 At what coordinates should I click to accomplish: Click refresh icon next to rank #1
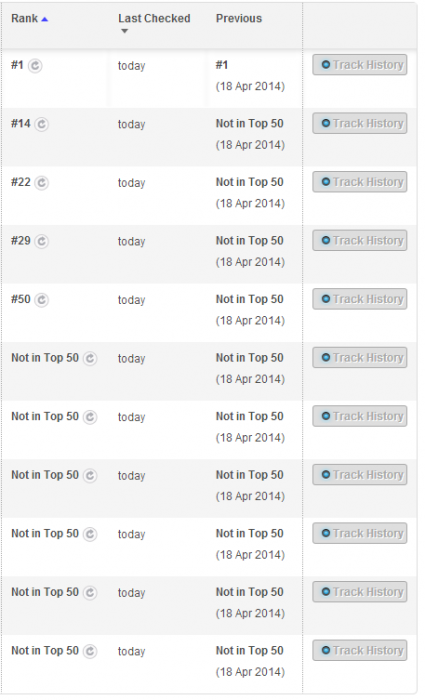(35, 66)
